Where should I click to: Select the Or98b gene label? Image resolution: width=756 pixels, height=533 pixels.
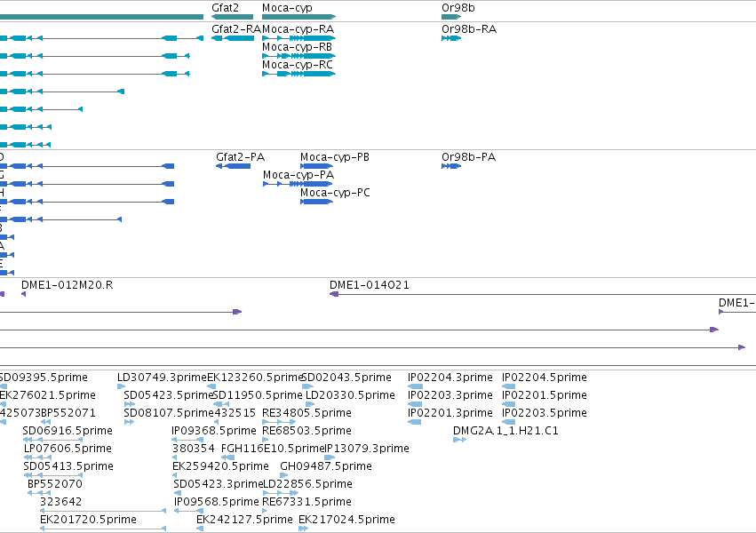tap(458, 8)
